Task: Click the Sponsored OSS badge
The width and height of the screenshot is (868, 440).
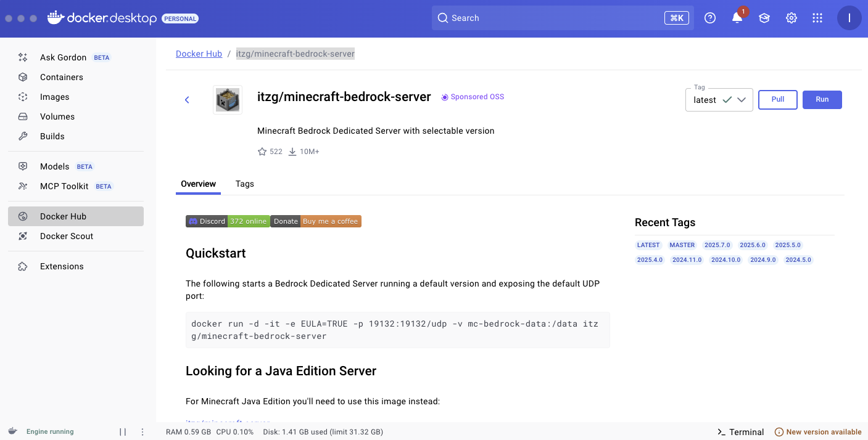Action: [x=473, y=97]
